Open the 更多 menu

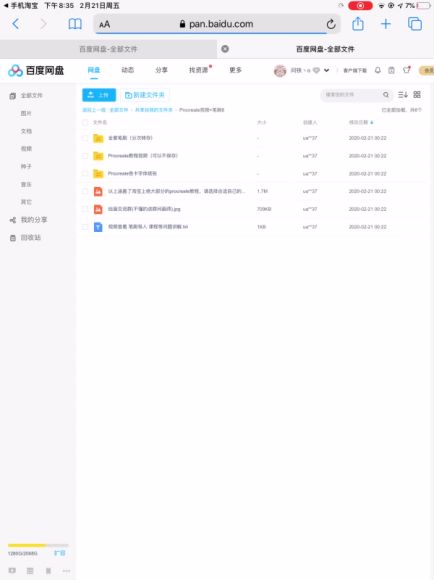tap(235, 70)
